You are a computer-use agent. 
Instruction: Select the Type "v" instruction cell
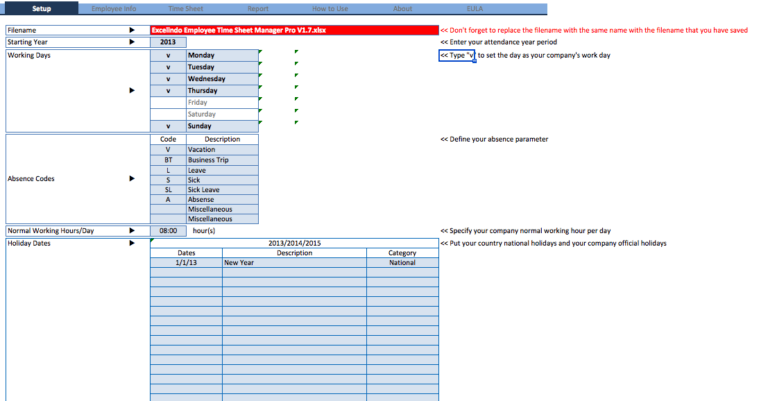[457, 55]
